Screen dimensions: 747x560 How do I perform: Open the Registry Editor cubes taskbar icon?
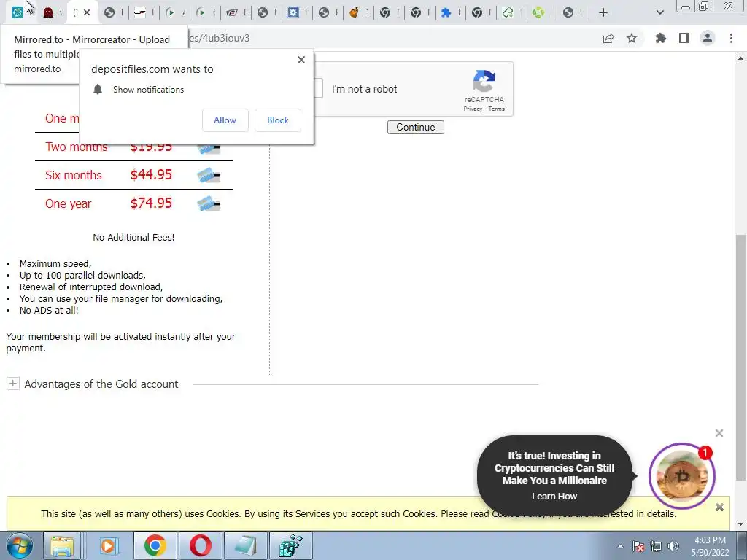(291, 546)
